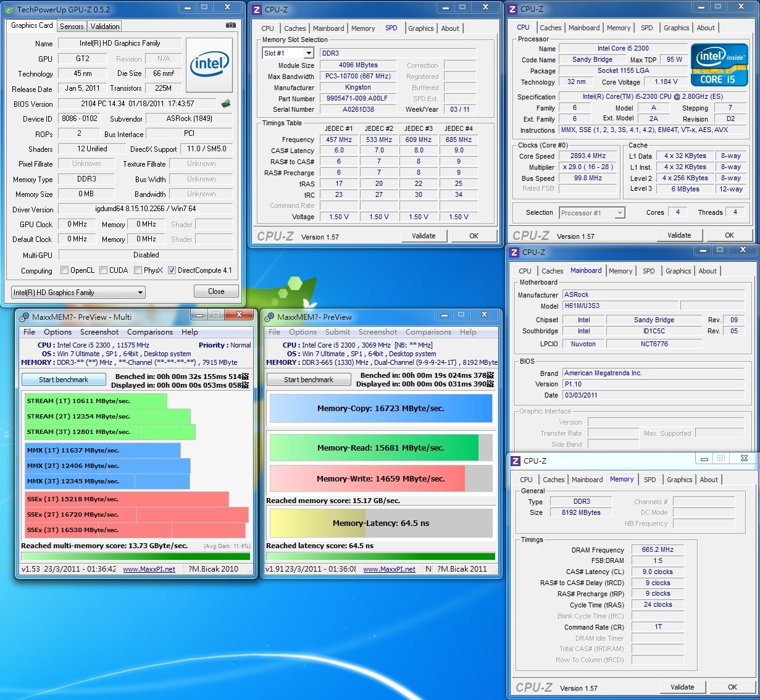
Task: Tick the CUDA checkbox
Action: coord(104,270)
